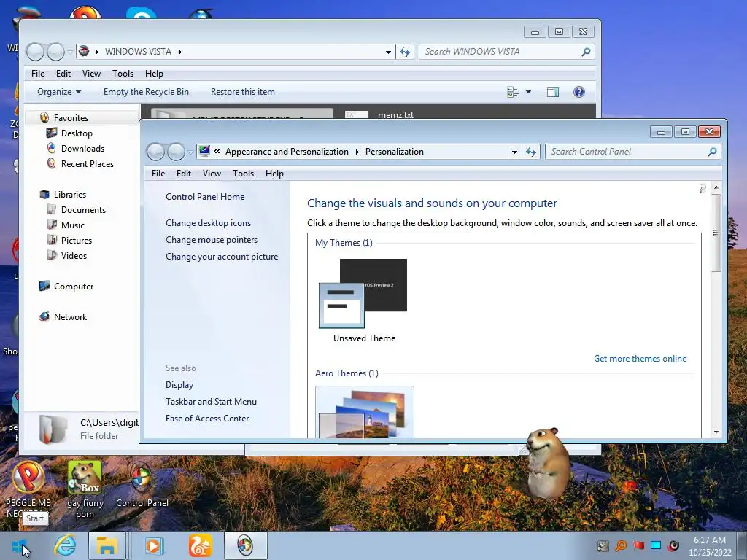747x560 pixels.
Task: Click the cyan monitor tray icon
Action: click(x=656, y=545)
